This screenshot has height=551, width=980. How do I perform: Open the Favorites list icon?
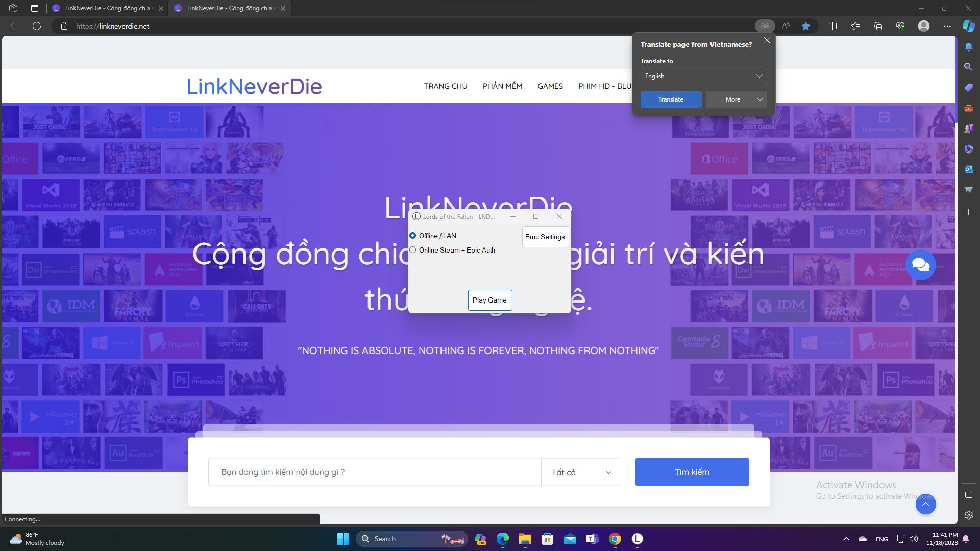coord(855,26)
